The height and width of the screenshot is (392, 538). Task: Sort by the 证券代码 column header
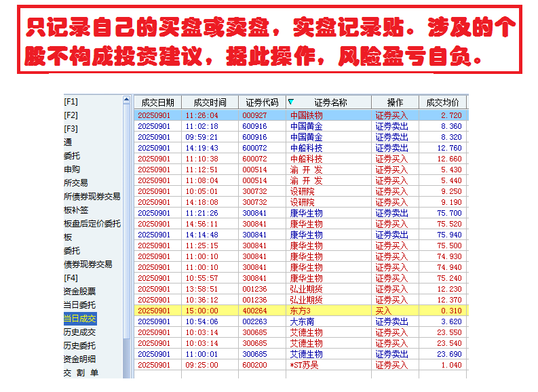click(262, 102)
